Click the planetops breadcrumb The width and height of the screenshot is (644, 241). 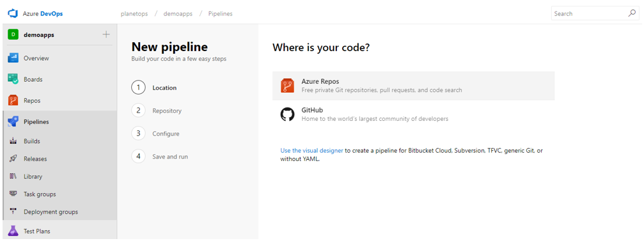[x=134, y=14]
